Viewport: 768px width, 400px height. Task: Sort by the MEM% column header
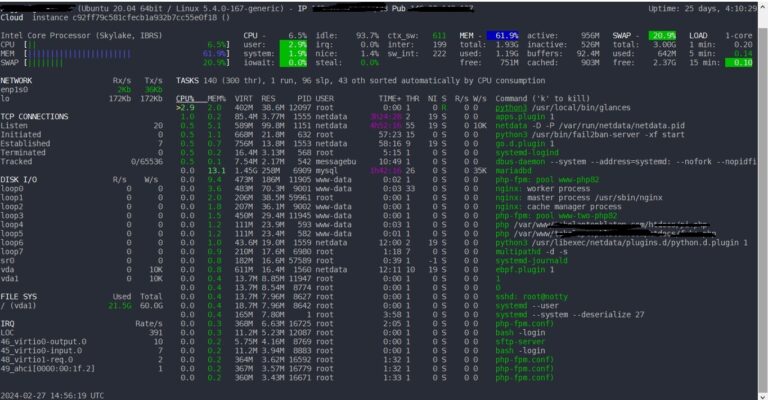click(216, 98)
